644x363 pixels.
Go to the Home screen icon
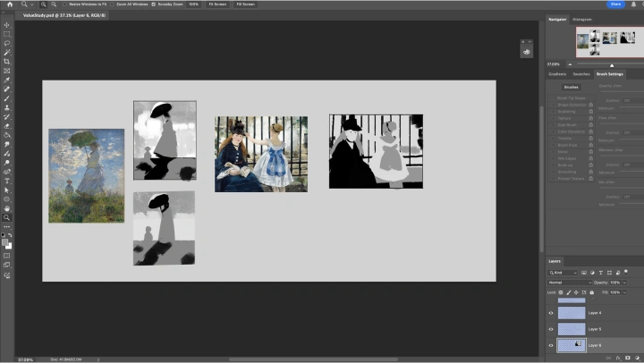point(10,4)
